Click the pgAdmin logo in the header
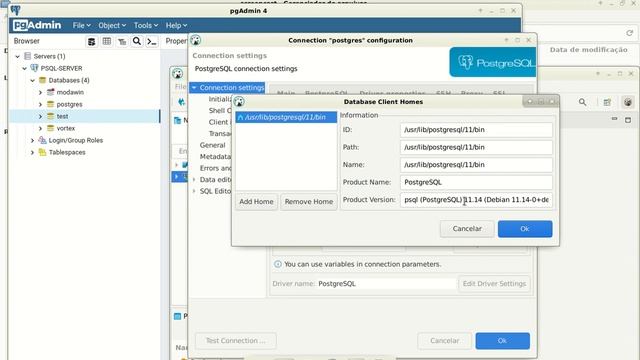This screenshot has height=360, width=640. coord(37,25)
